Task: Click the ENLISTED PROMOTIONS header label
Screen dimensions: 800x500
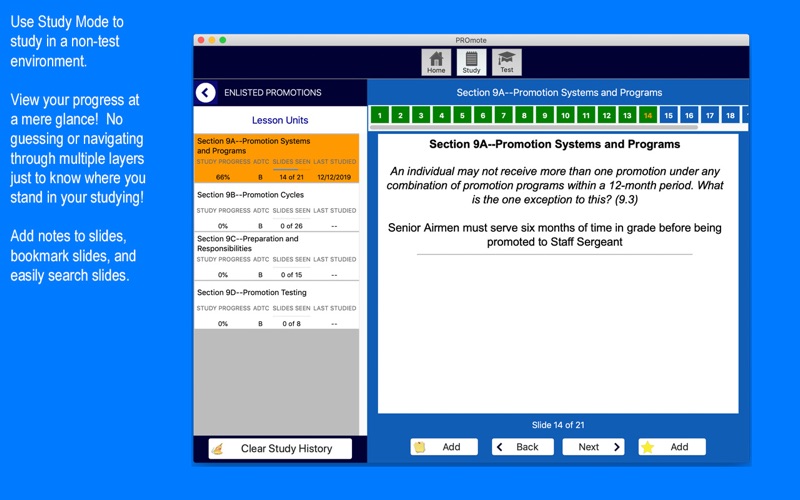Action: [273, 93]
